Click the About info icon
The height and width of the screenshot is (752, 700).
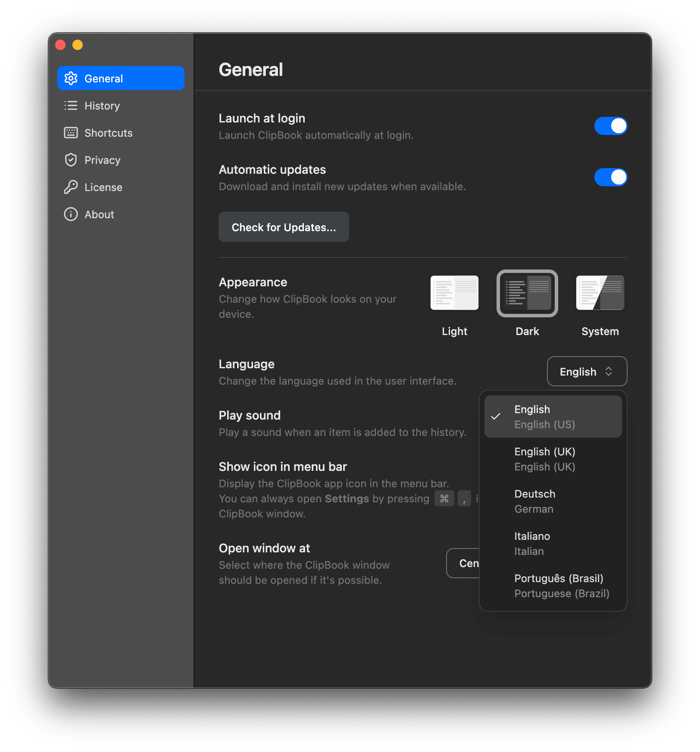[71, 214]
